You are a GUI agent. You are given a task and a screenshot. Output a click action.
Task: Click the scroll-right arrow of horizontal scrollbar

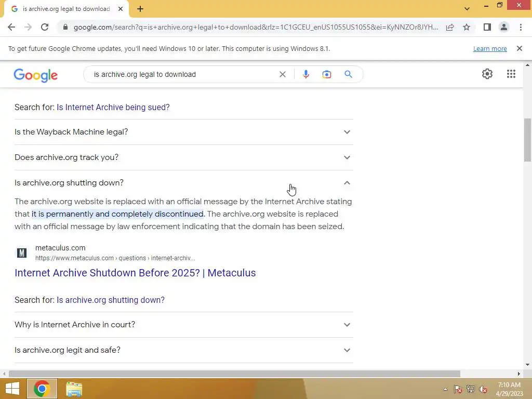click(519, 374)
